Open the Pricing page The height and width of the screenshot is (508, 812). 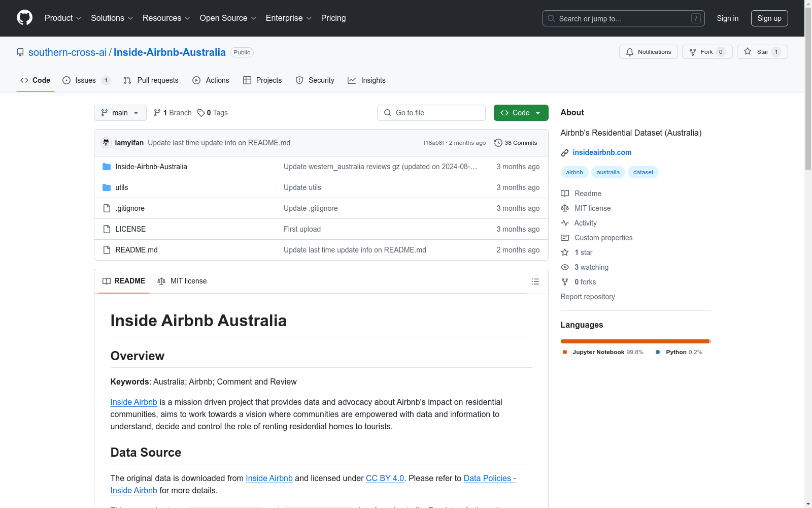333,18
